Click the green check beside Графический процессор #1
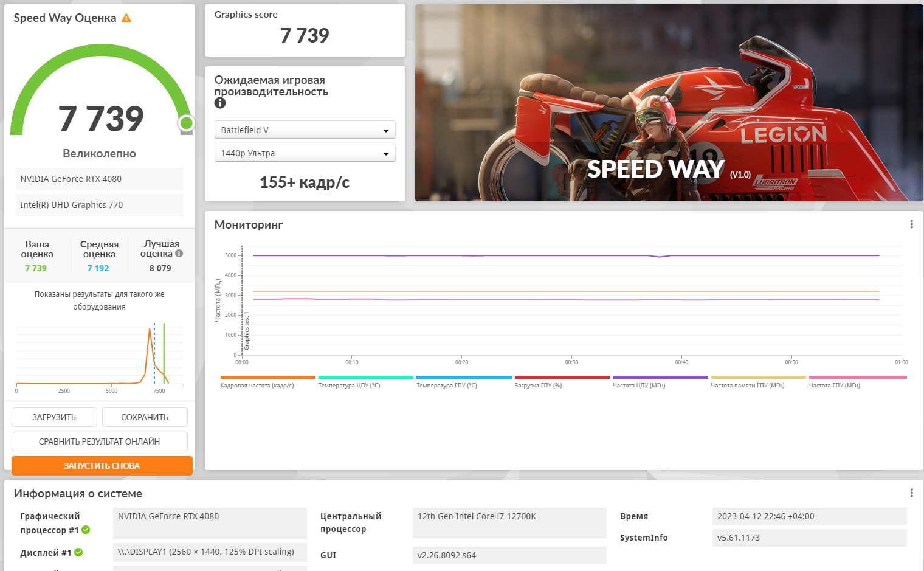Image resolution: width=924 pixels, height=571 pixels. (x=86, y=530)
